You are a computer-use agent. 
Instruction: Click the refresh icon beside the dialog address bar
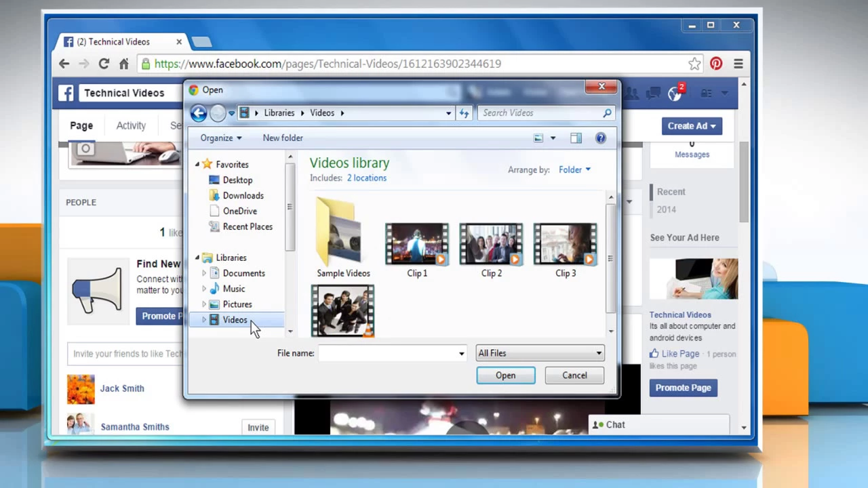pyautogui.click(x=464, y=113)
